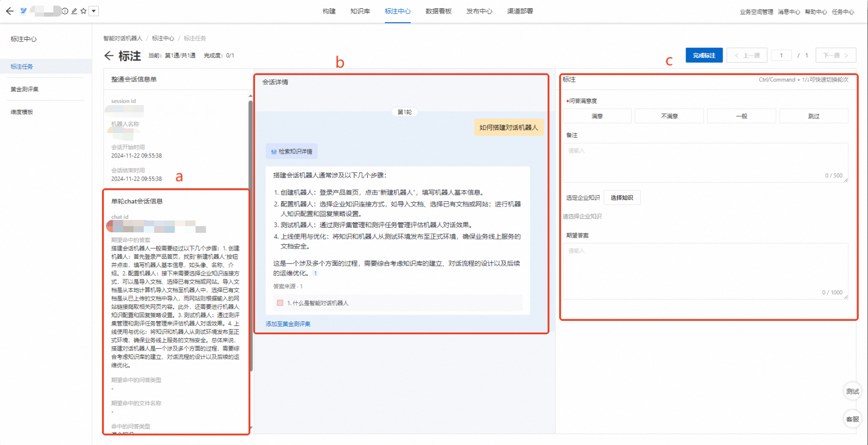Image resolution: width=868 pixels, height=445 pixels.
Task: Click the page number field showing 1
Action: [781, 55]
